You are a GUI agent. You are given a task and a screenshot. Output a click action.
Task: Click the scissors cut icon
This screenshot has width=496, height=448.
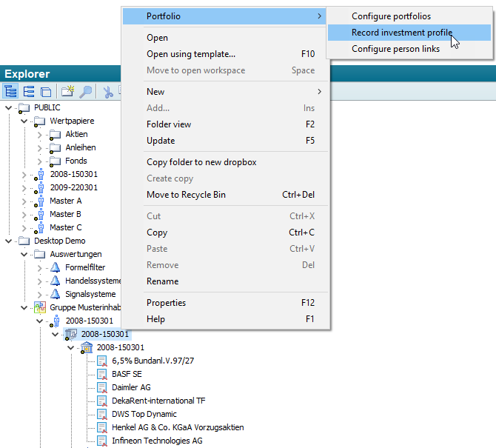[x=108, y=92]
